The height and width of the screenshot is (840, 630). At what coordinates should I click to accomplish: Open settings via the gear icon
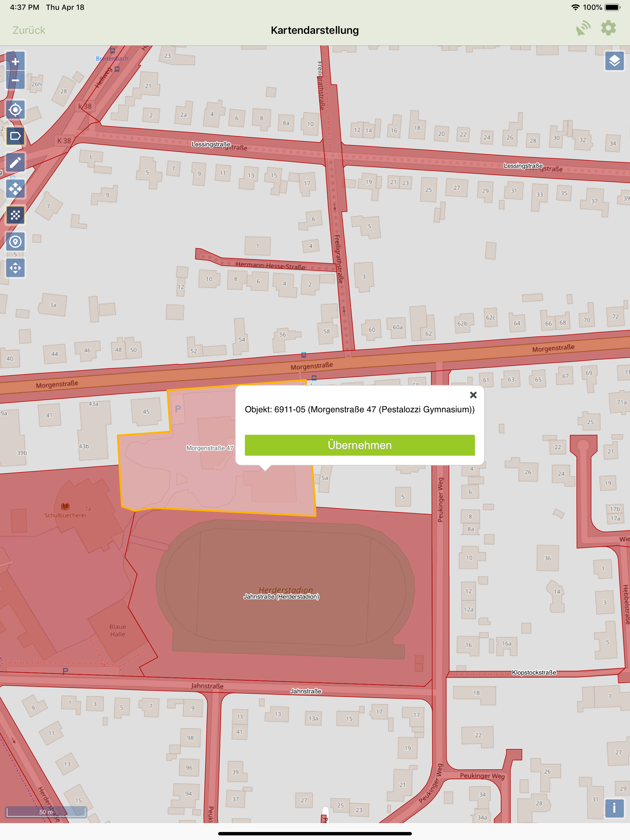click(608, 29)
